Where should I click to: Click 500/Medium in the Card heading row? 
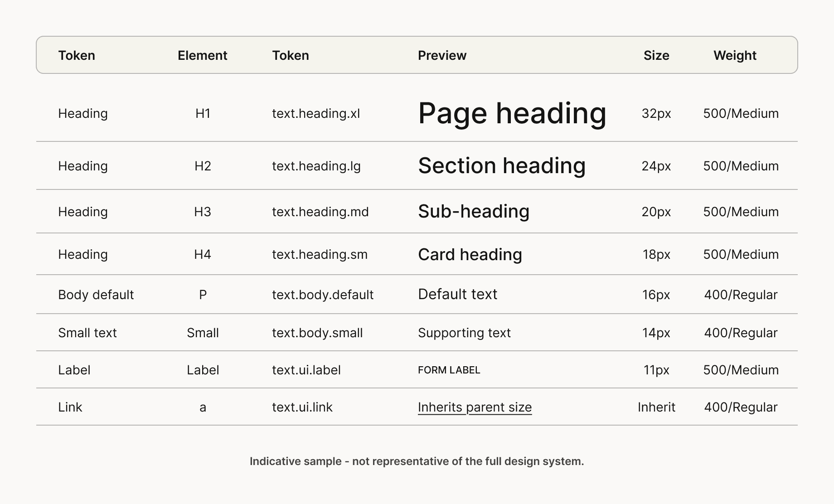(x=741, y=254)
